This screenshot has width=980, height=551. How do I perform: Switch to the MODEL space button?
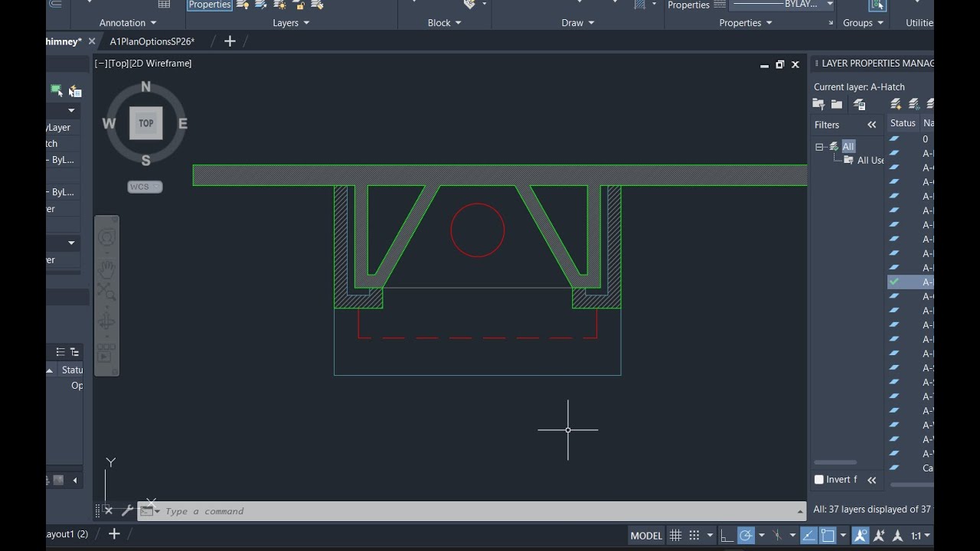pos(646,536)
